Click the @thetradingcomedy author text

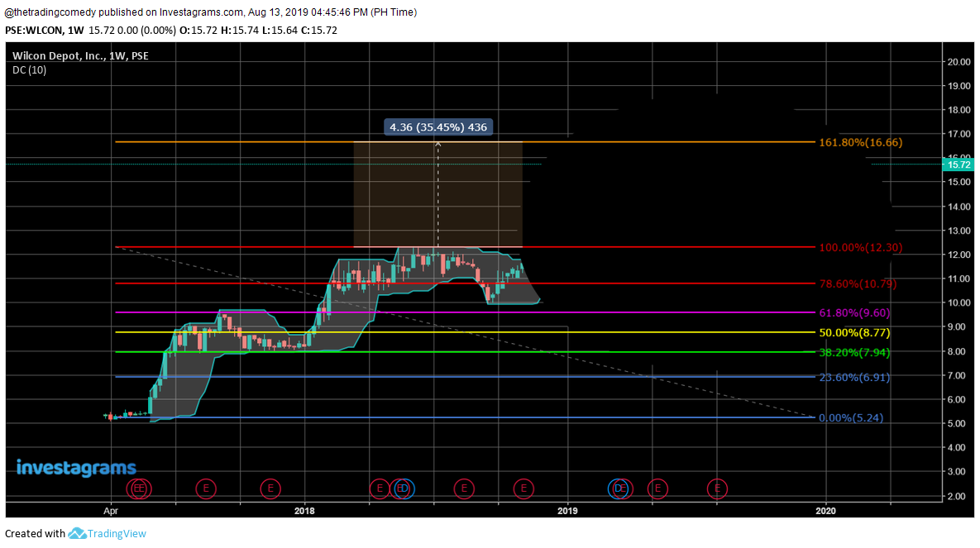(x=50, y=12)
